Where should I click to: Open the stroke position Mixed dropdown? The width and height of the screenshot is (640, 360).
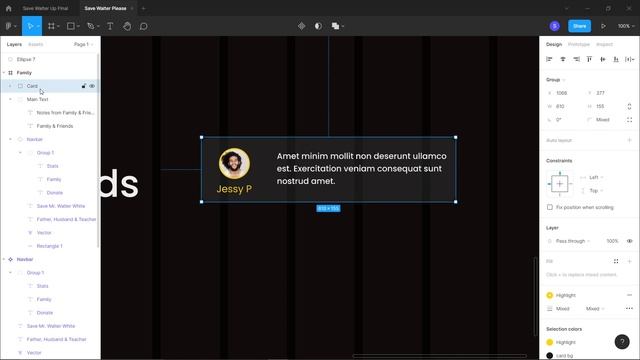pyautogui.click(x=595, y=309)
